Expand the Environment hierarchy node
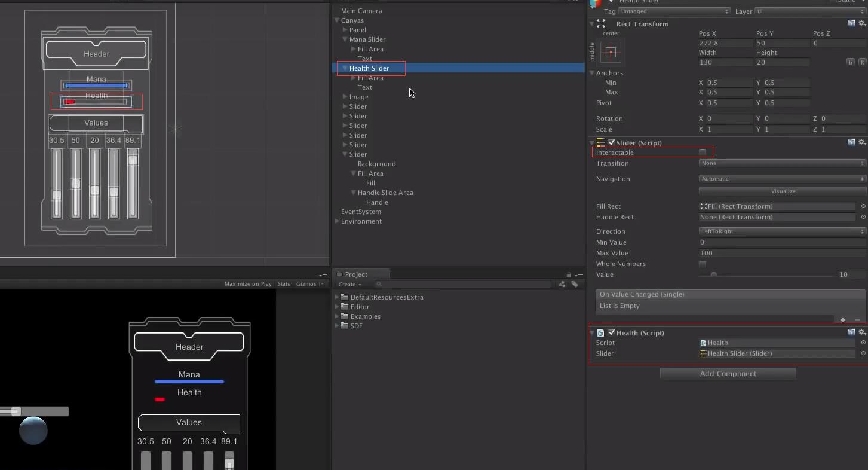Image resolution: width=868 pixels, height=470 pixels. click(337, 221)
